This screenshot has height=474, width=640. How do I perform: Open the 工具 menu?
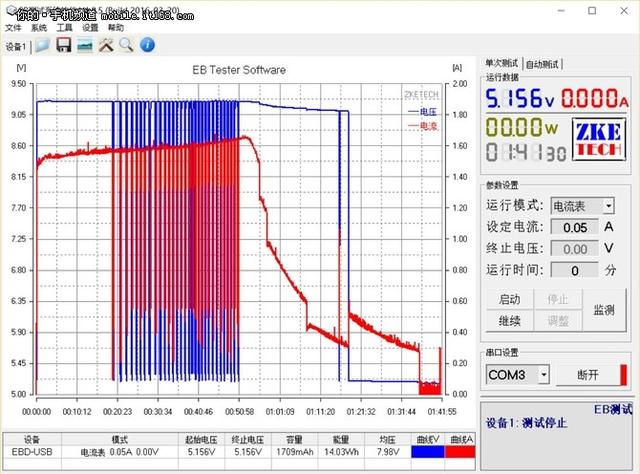pos(65,28)
